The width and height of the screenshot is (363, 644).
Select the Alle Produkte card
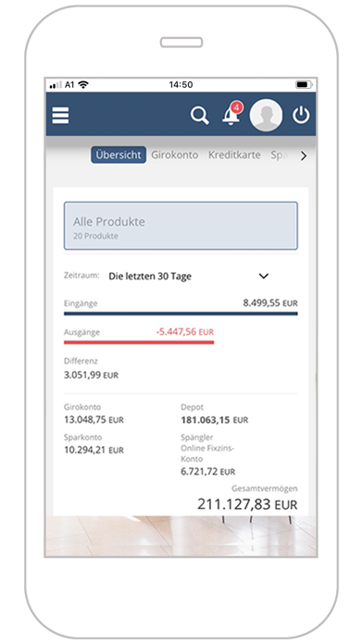pyautogui.click(x=181, y=226)
